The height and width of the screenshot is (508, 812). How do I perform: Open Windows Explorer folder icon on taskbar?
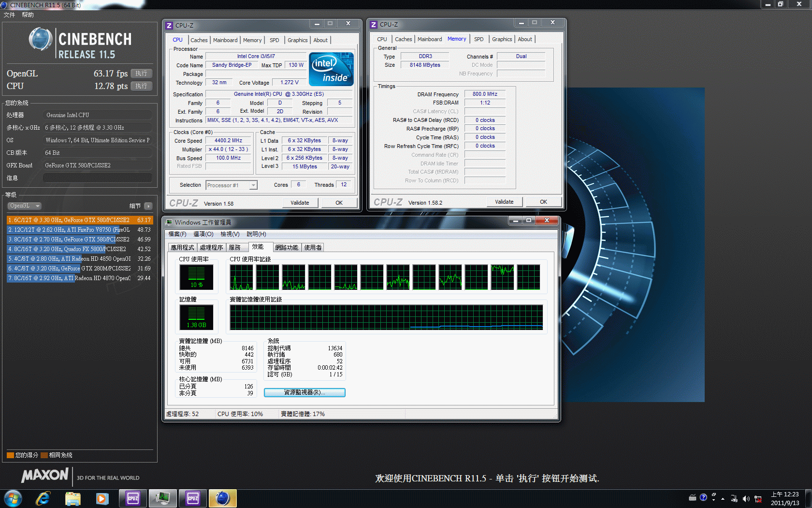point(72,498)
